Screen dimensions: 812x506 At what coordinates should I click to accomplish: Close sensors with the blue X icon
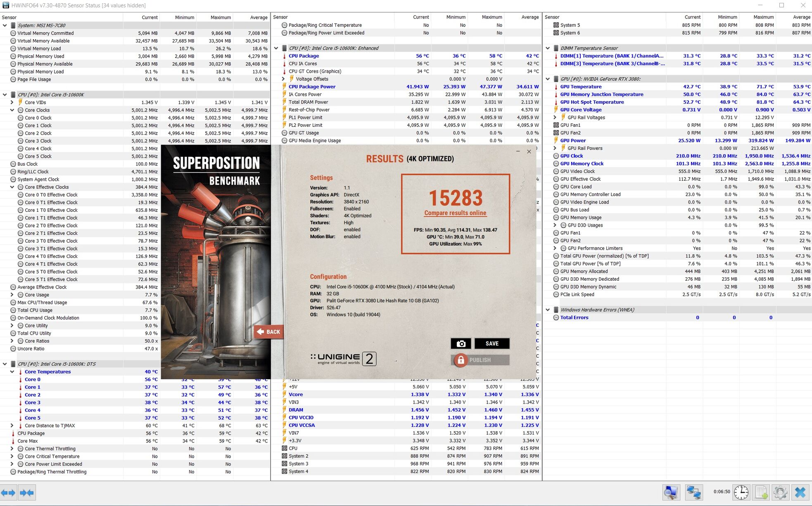(800, 492)
